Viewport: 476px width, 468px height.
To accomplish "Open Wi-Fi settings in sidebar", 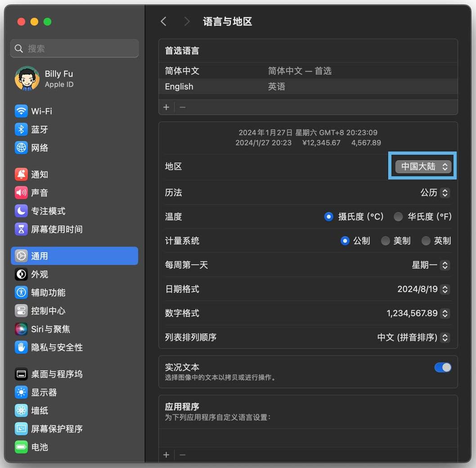I will 41,111.
